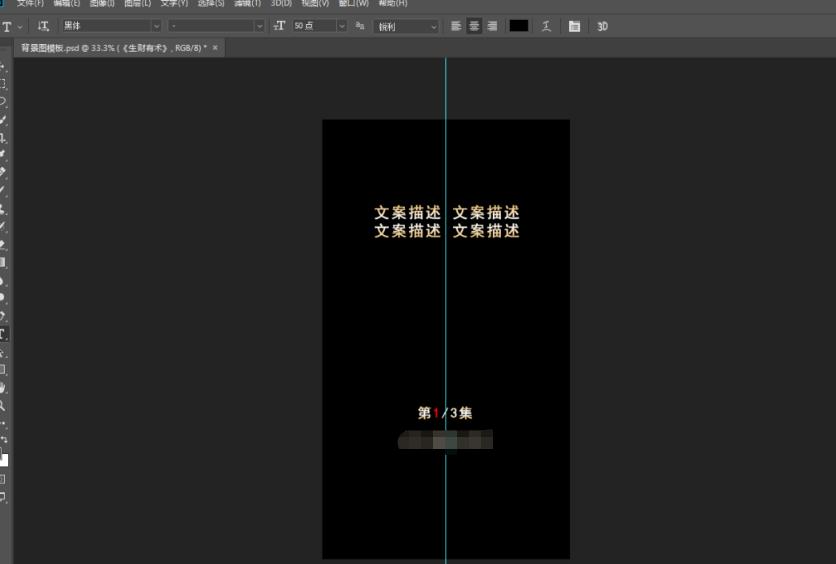The image size is (836, 564).
Task: Open the 图像(I) menu
Action: tap(102, 3)
